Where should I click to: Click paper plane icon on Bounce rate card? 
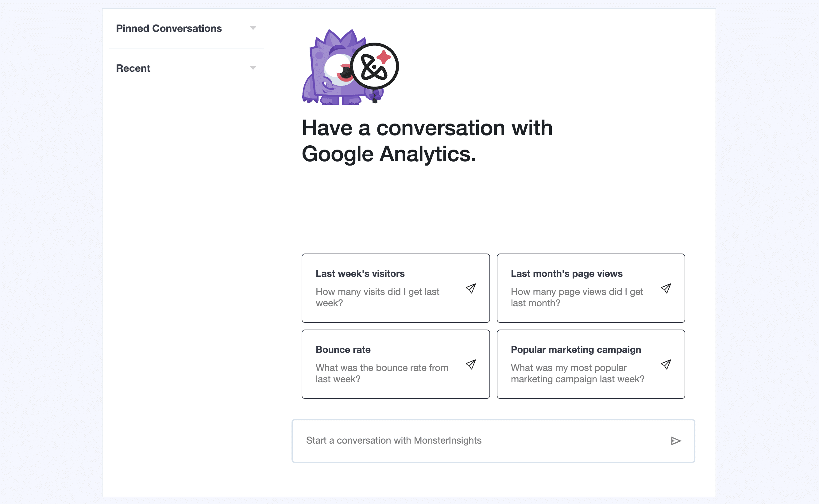click(471, 364)
